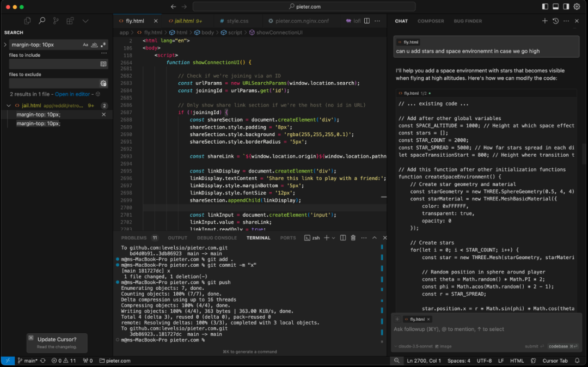This screenshot has width=588, height=367.
Task: Open the Extensions view icon
Action: point(70,21)
